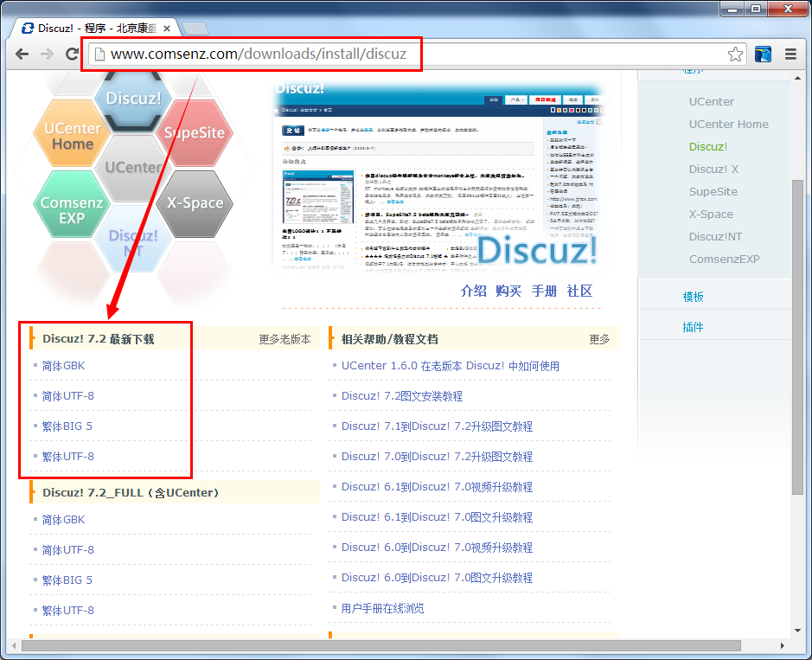The height and width of the screenshot is (660, 812).
Task: Reload the page with refresh icon
Action: coord(72,54)
